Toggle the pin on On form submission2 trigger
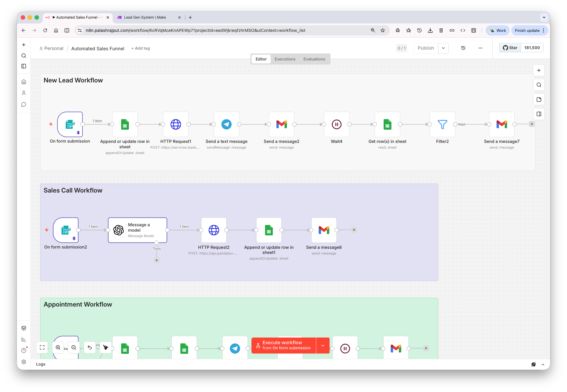Screen dimensions: 567x392 pyautogui.click(x=74, y=238)
